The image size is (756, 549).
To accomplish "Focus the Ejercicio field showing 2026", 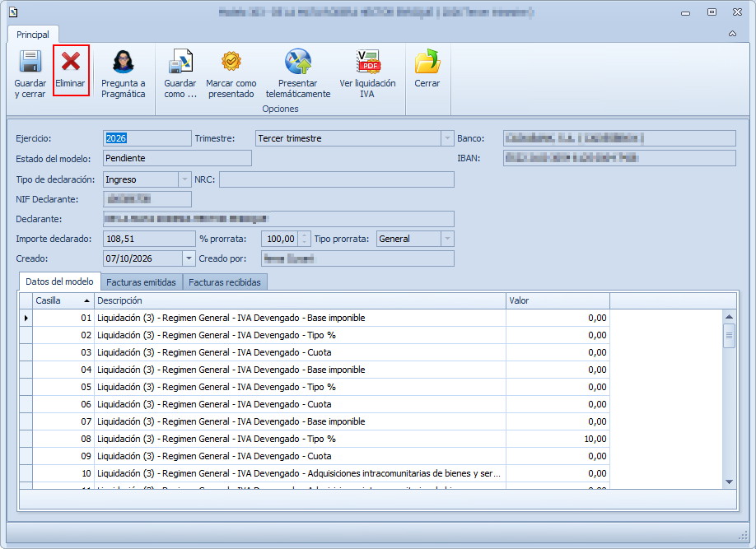I will [147, 138].
